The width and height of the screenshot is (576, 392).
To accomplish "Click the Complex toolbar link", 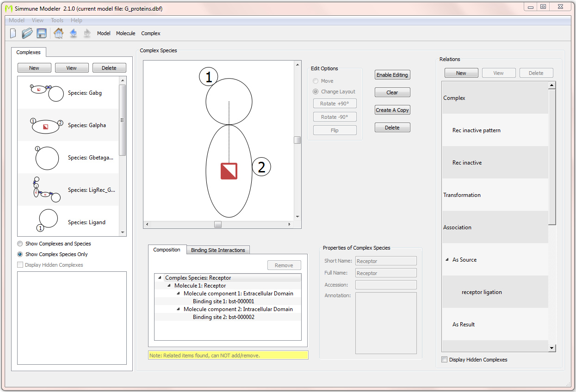I will [151, 33].
